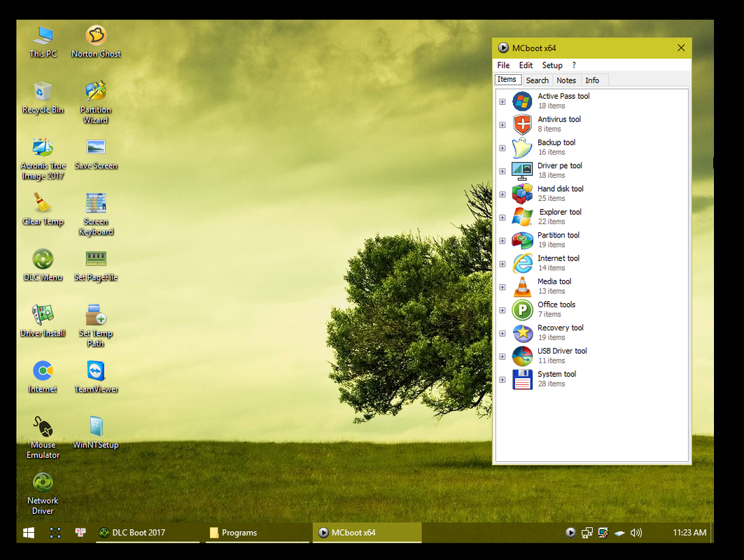744x560 pixels.
Task: Launch Norton Ghost from the desktop
Action: pos(96,42)
